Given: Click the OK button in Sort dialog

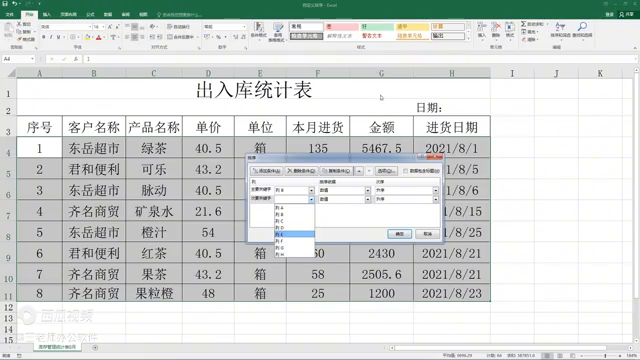Looking at the screenshot, I should pyautogui.click(x=399, y=234).
